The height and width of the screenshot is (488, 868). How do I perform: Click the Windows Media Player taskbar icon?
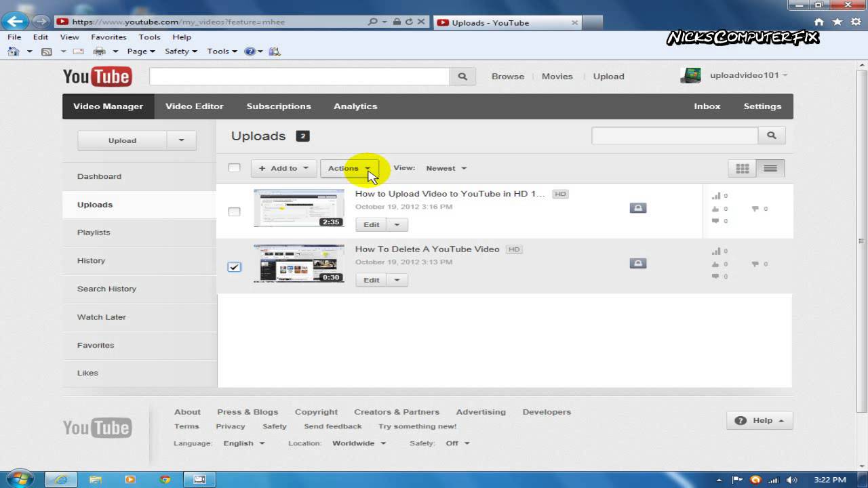coord(130,479)
